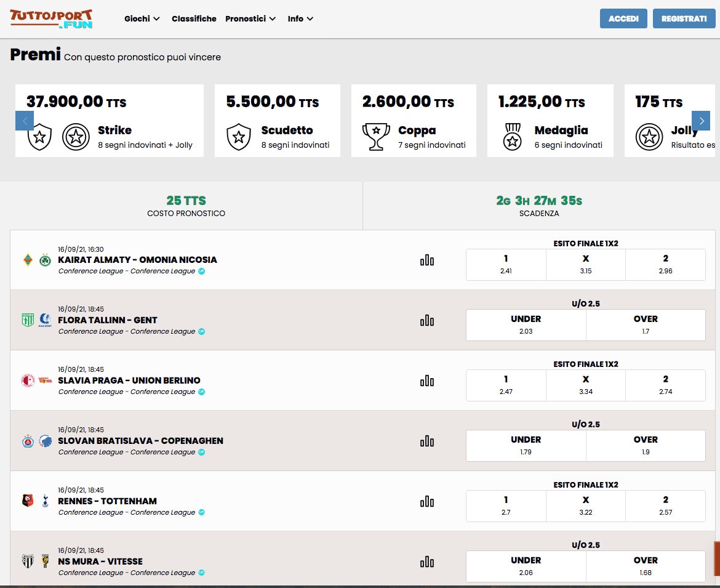Select UNDER 2.03 for Flora Tallinn - Gent
720x588 pixels.
(x=526, y=324)
